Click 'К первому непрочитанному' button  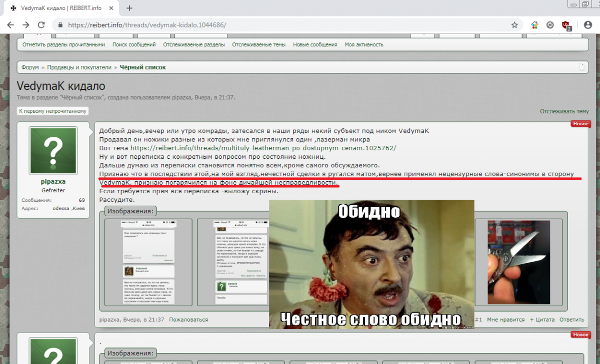click(x=53, y=111)
